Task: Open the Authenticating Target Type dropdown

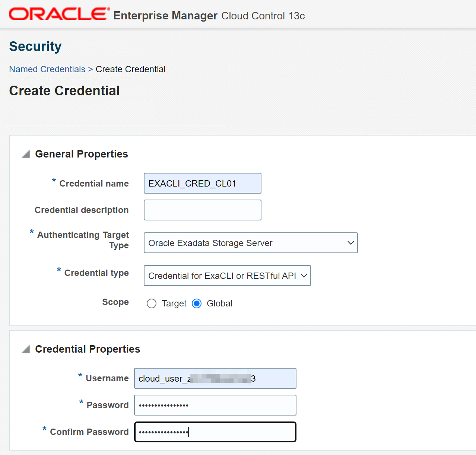Action: (250, 243)
